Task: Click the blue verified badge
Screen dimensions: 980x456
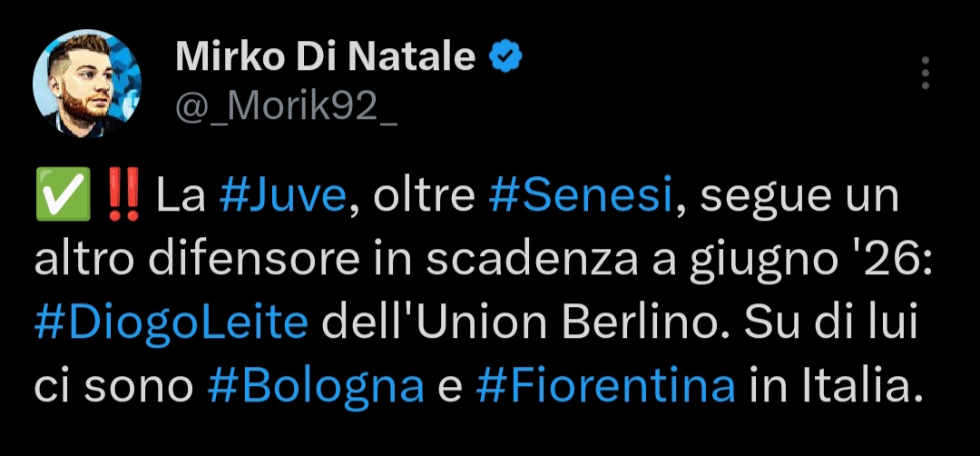Action: pos(505,57)
